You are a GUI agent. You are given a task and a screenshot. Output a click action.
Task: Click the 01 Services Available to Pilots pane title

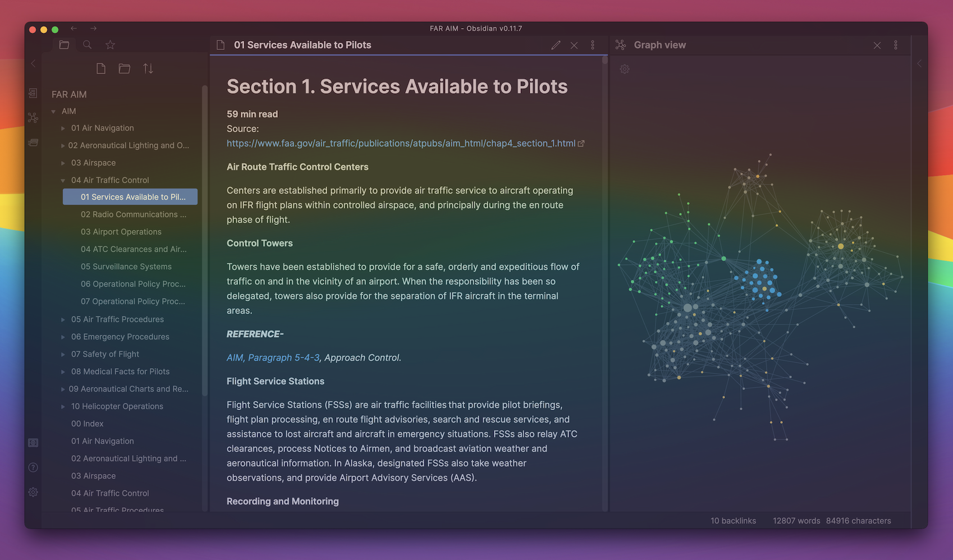point(303,45)
